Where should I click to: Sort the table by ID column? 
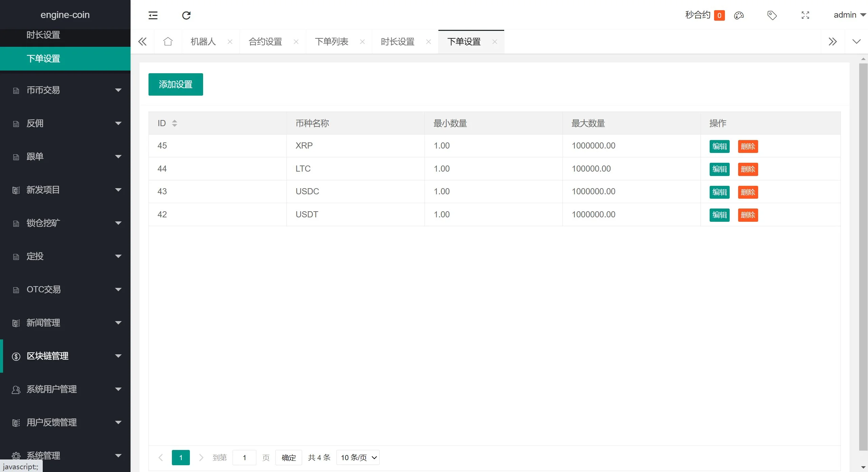(x=175, y=123)
